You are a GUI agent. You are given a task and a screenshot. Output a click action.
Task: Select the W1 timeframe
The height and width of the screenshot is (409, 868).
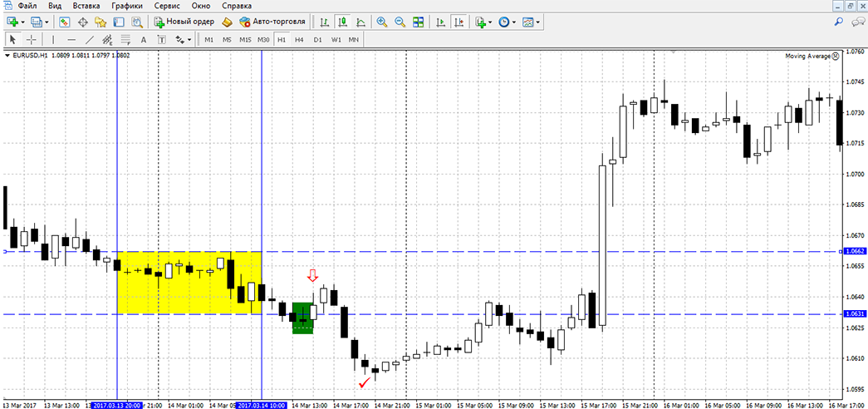(336, 39)
